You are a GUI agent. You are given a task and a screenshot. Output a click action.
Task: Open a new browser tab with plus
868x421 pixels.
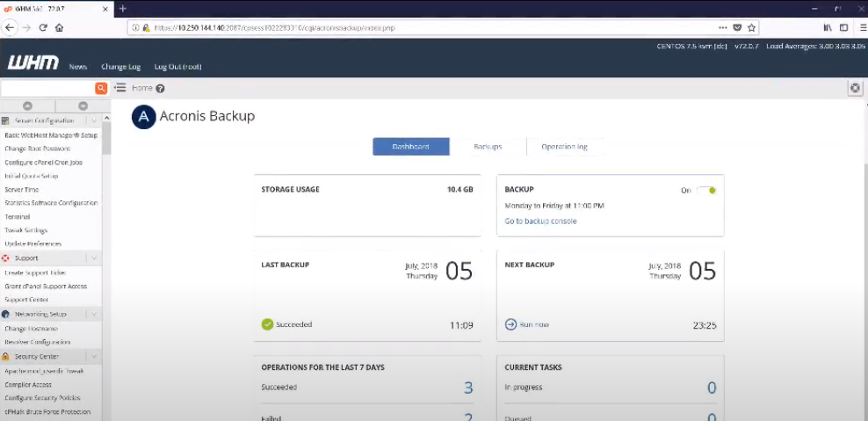(122, 8)
